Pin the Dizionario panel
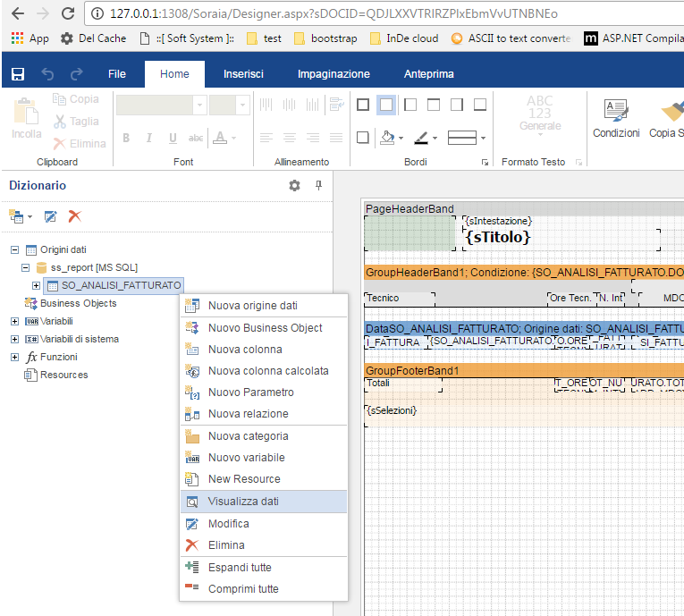 [x=318, y=185]
